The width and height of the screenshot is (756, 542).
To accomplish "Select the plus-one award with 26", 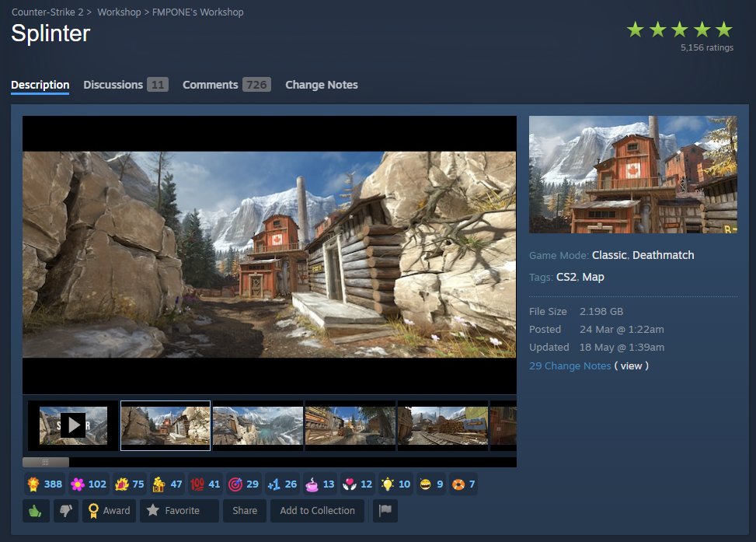I will tap(282, 484).
